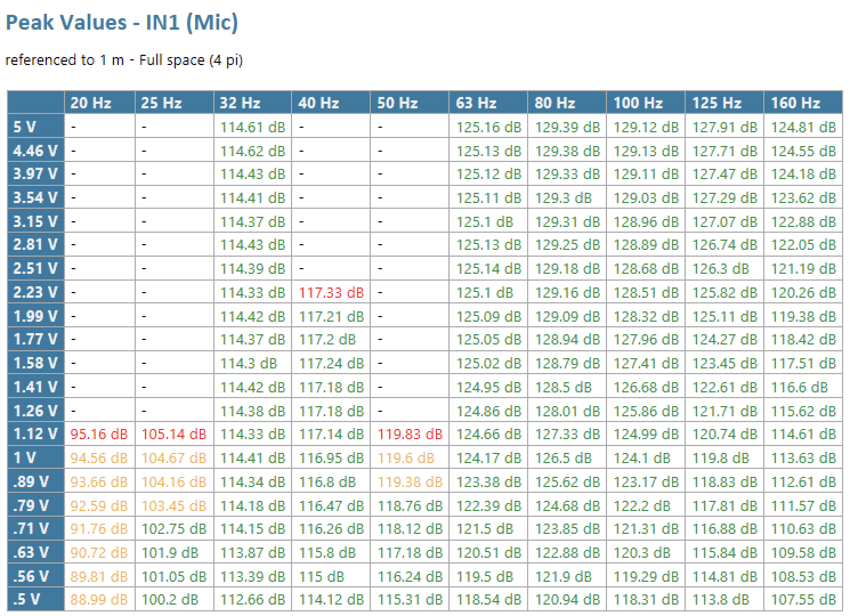
Task: Click the 129.3 dB cell
Action: point(567,198)
